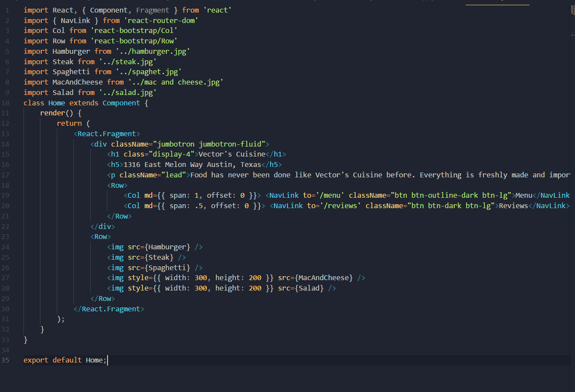Viewport: 575px width, 392px height.
Task: Click the 'react-router-dom' string literal
Action: coord(161,20)
